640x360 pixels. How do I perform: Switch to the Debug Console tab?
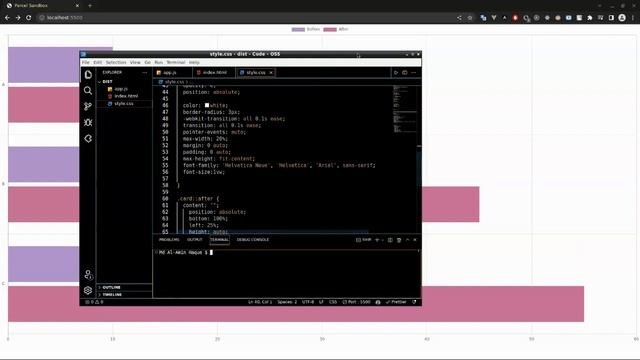coord(253,240)
